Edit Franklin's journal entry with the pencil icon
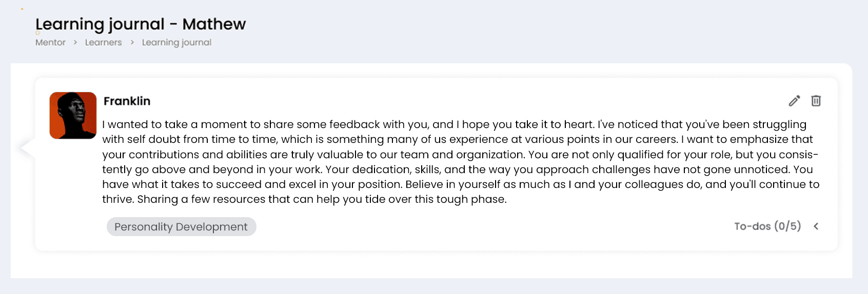This screenshot has height=294, width=868. (x=794, y=101)
